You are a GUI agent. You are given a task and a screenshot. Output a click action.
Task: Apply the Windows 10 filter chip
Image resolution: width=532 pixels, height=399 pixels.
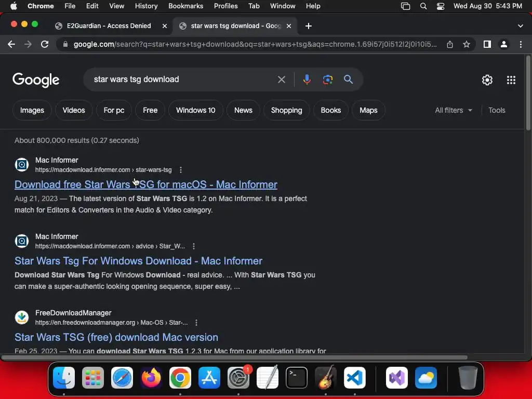(195, 110)
